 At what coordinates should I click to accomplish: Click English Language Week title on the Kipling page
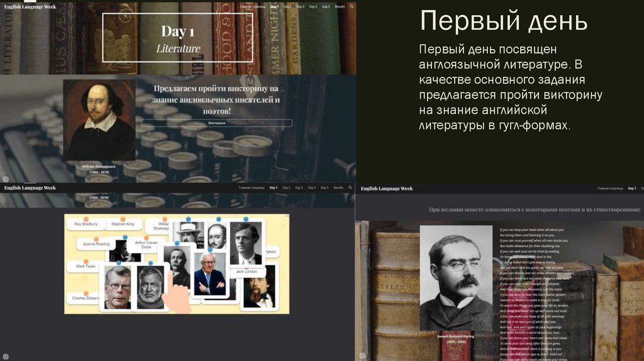(x=387, y=189)
